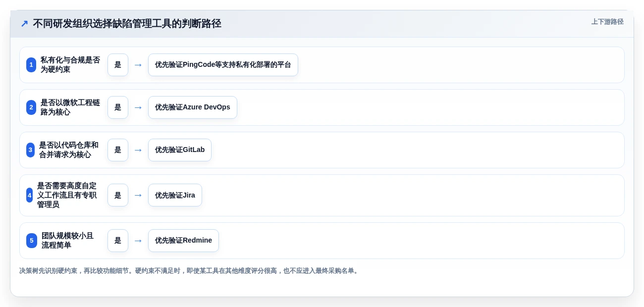Click the footnote starting 决策树先识别硬约束
This screenshot has height=307, width=644.
point(189,271)
